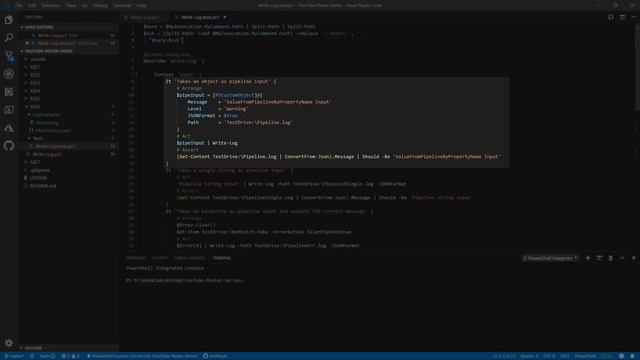Close the terminal panel
The height and width of the screenshot is (360, 640).
click(x=633, y=258)
